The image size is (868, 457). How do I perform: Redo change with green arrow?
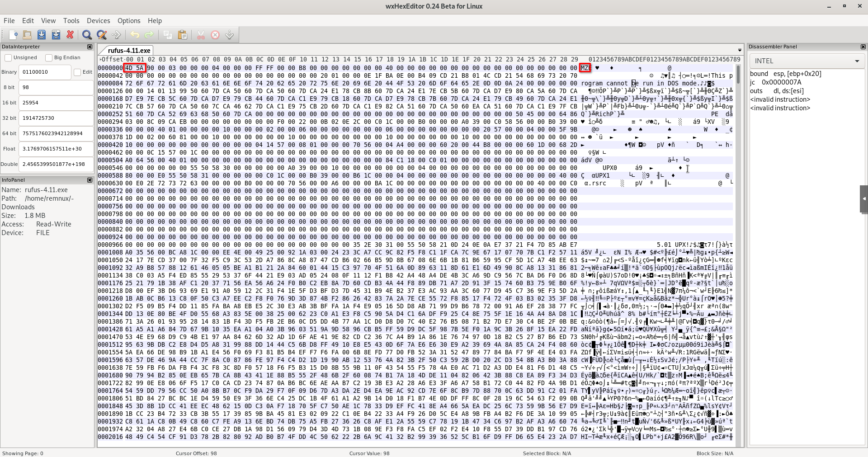[149, 35]
